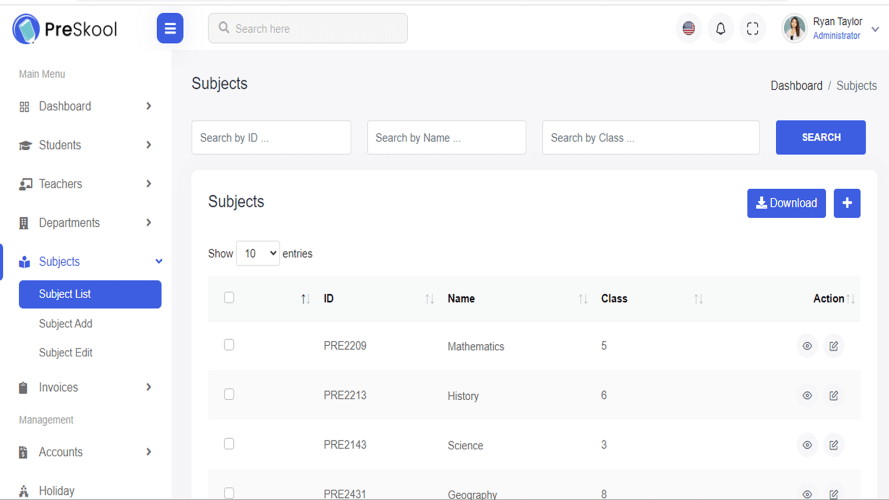This screenshot has height=500, width=889.
Task: Click the Dashboard grid icon in sidebar
Action: pyautogui.click(x=24, y=107)
